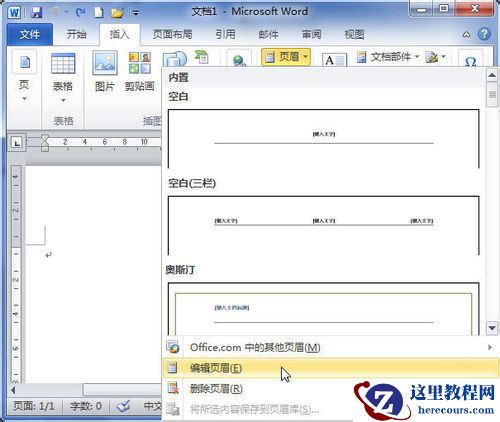This screenshot has width=500, height=422.
Task: Click the Omega symbol icon
Action: click(x=470, y=60)
